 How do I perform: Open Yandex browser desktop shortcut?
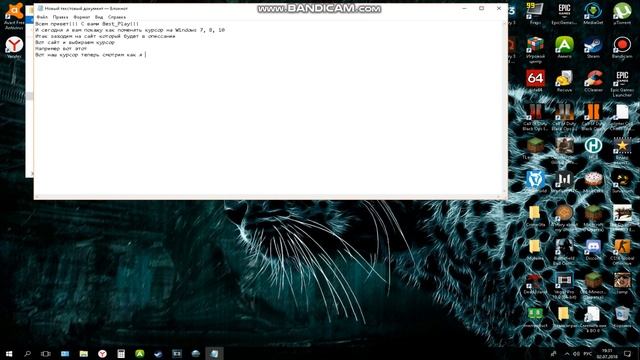point(14,47)
